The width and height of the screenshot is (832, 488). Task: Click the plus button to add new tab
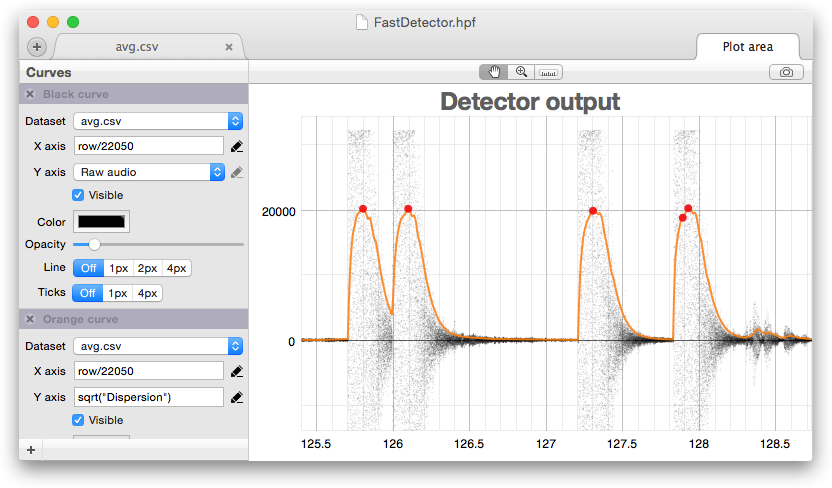[x=36, y=47]
